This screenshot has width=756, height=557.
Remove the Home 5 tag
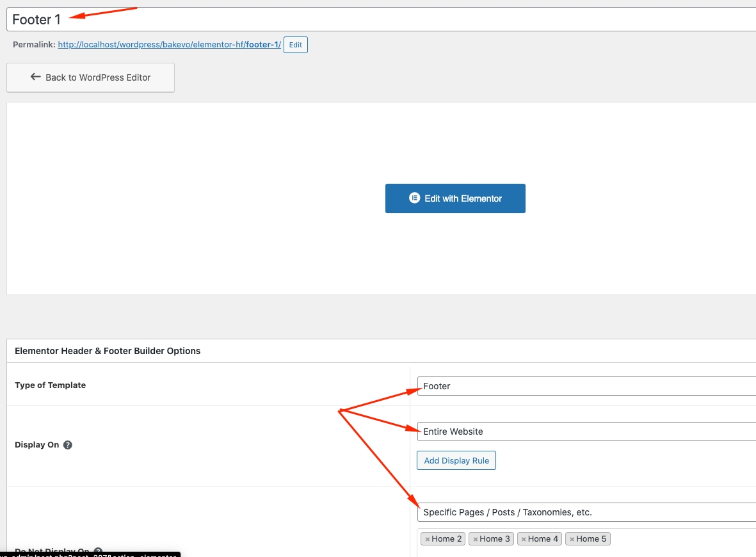[572, 539]
